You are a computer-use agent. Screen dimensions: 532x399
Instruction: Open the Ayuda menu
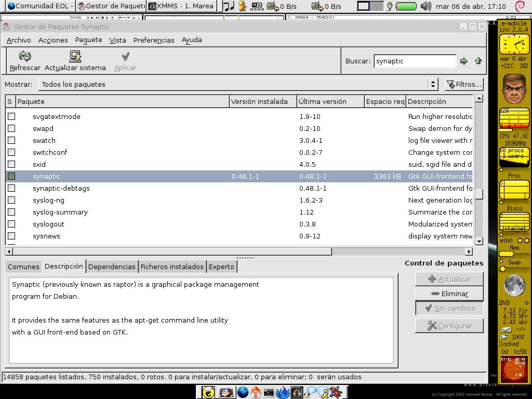click(x=192, y=40)
